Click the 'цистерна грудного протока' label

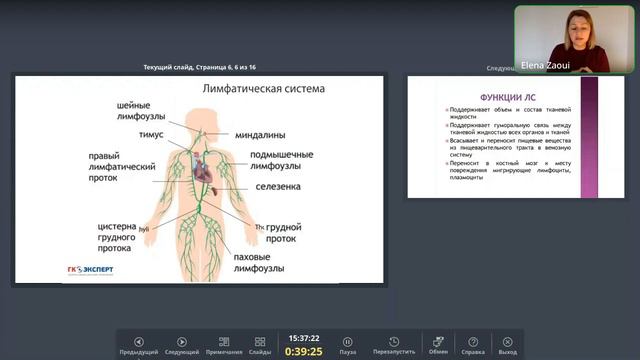[117, 237]
